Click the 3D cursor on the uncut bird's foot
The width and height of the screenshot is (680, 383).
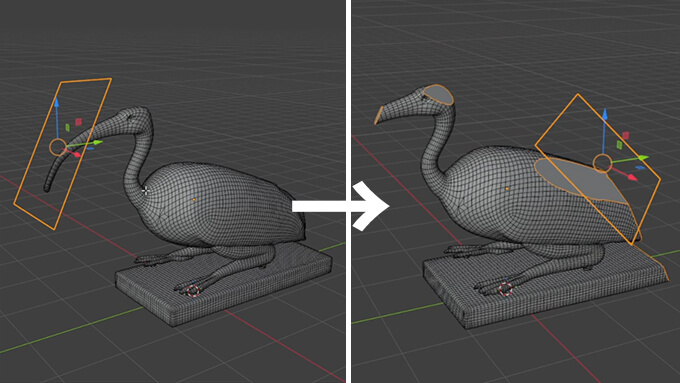(x=193, y=291)
